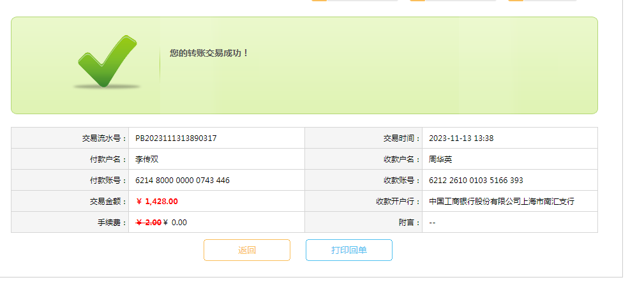Image resolution: width=644 pixels, height=296 pixels.
Task: Click the 收款账号 label
Action: (401, 180)
